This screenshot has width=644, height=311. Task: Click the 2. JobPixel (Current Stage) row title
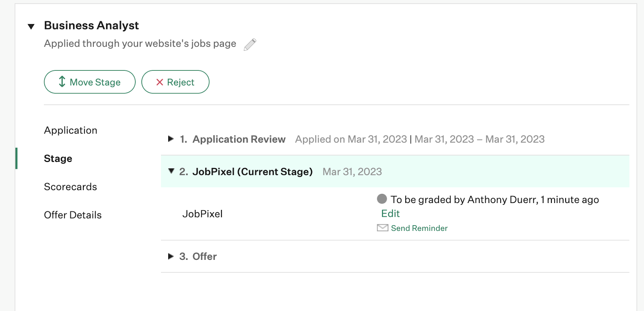[246, 172]
